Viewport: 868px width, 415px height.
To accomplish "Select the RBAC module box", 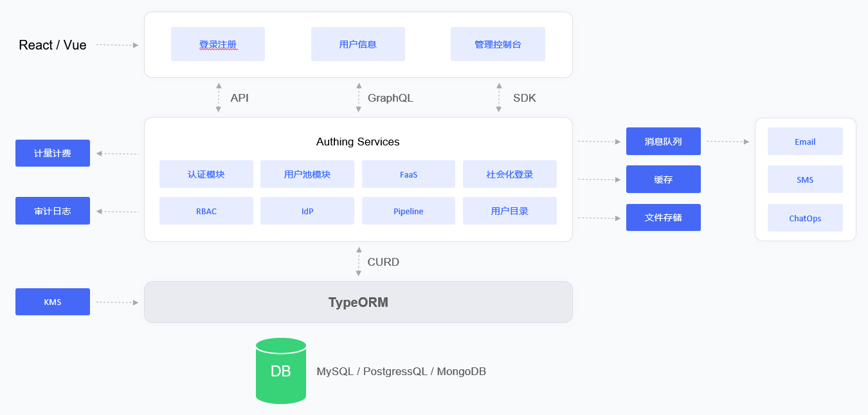I will 206,211.
